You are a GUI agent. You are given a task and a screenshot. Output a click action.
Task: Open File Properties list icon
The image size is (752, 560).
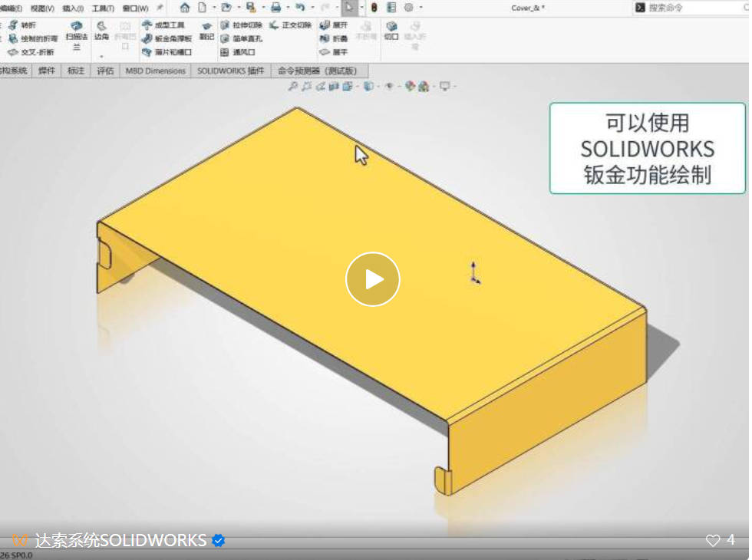point(391,7)
